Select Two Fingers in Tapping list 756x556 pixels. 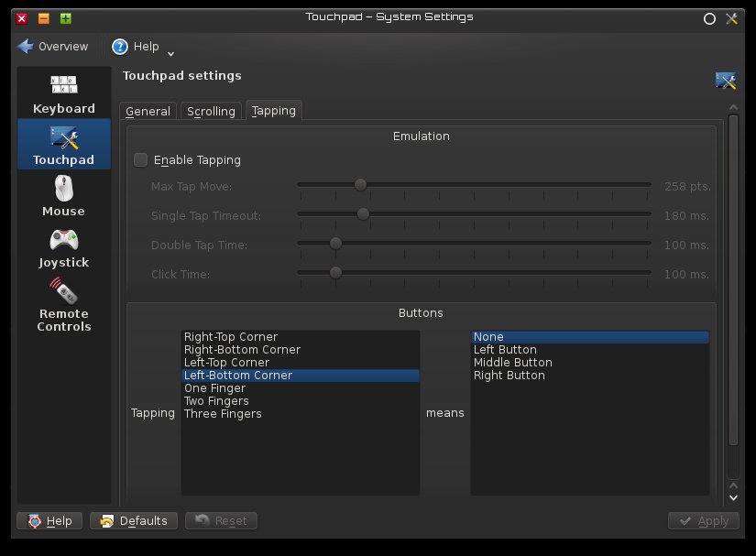[216, 401]
